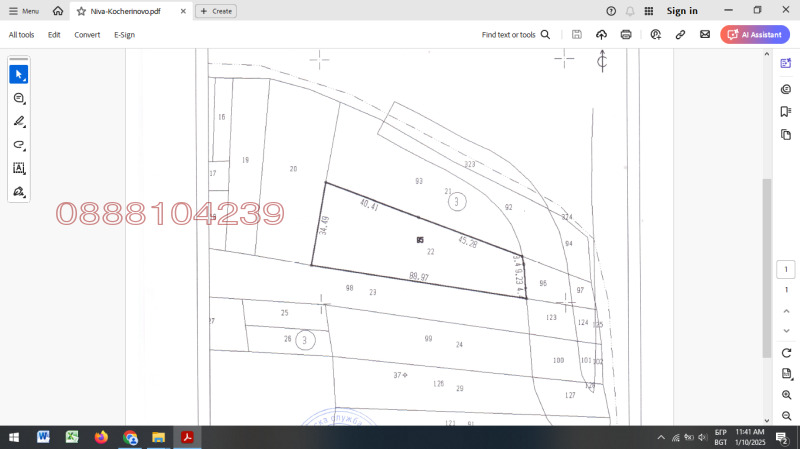Open Firefox from the taskbar
This screenshot has height=449, width=800.
pyautogui.click(x=101, y=437)
